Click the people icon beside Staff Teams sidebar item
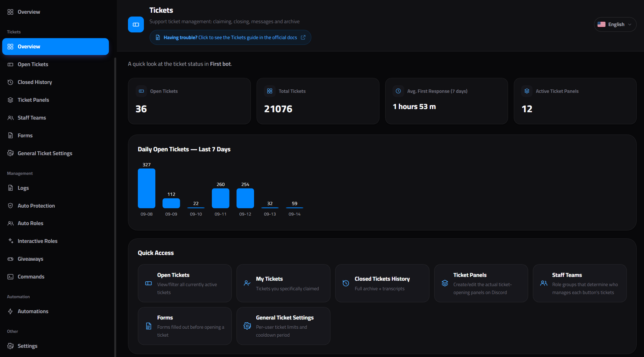Viewport: 644px width, 357px height. tap(11, 118)
